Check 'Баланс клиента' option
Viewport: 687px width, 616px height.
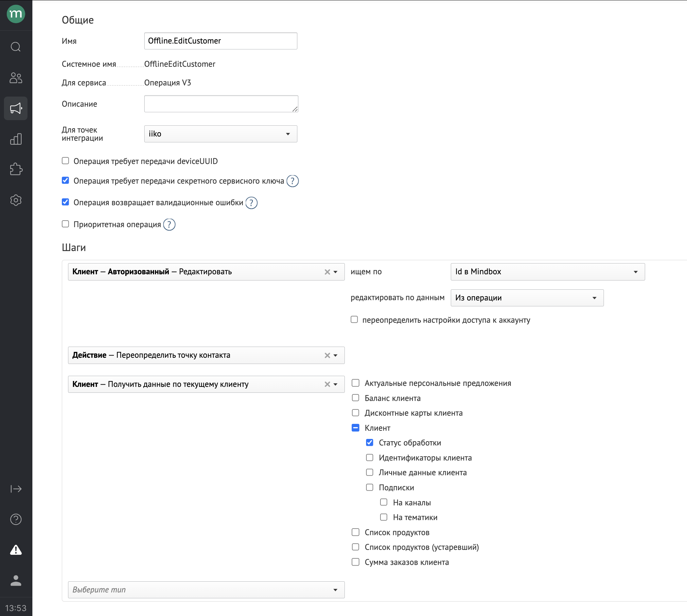(356, 398)
